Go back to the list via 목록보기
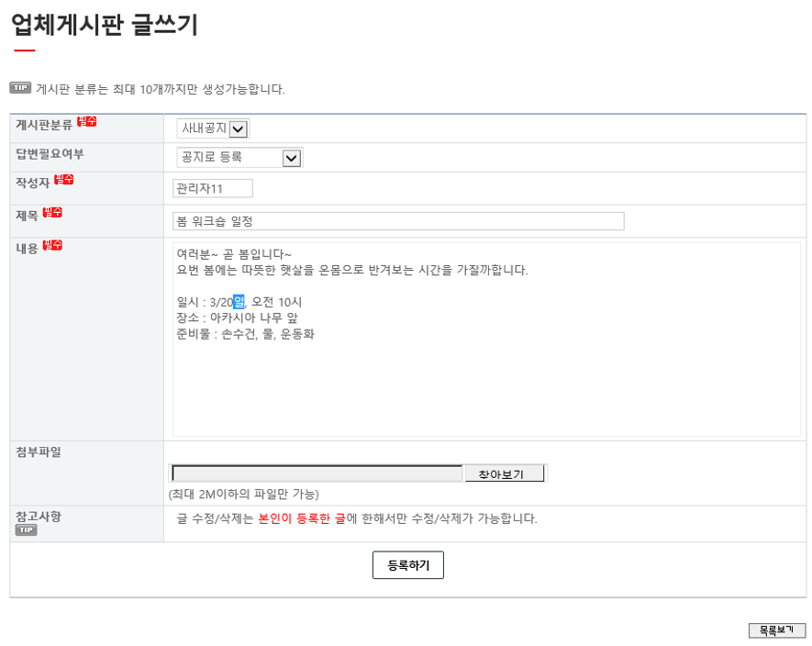 (x=776, y=630)
